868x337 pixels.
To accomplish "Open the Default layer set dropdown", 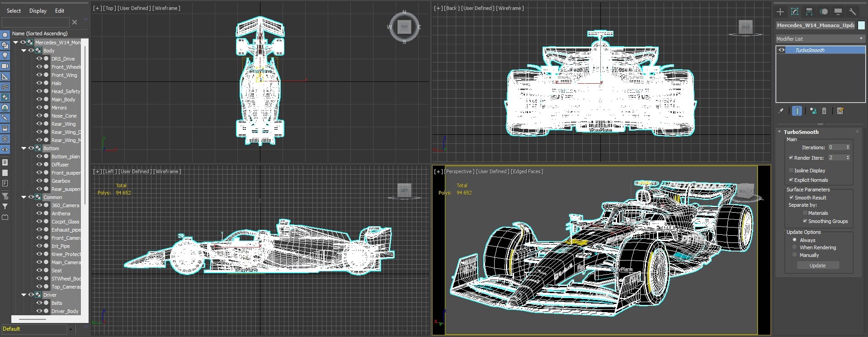I will pyautogui.click(x=71, y=329).
